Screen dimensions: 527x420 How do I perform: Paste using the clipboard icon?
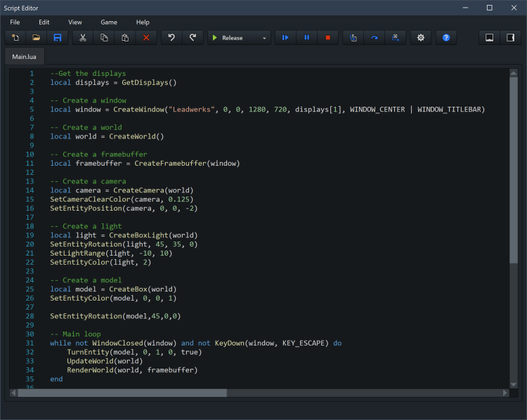[125, 38]
